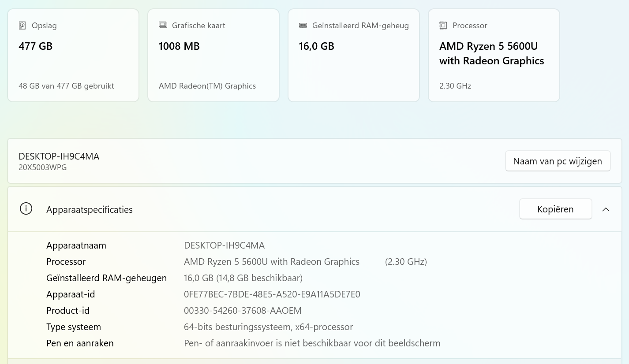Image resolution: width=629 pixels, height=364 pixels.
Task: Select the Processor row value AMD Ryzen 5 5600U
Action: pos(272,262)
